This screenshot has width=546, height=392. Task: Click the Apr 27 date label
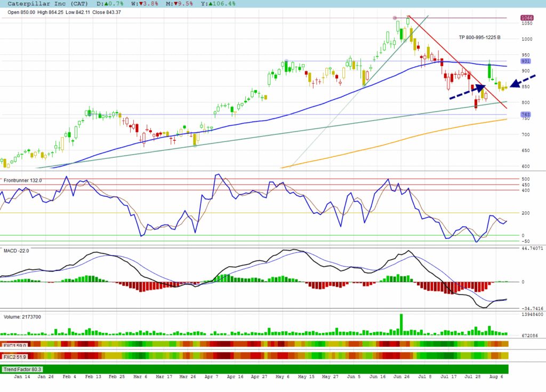(x=259, y=377)
